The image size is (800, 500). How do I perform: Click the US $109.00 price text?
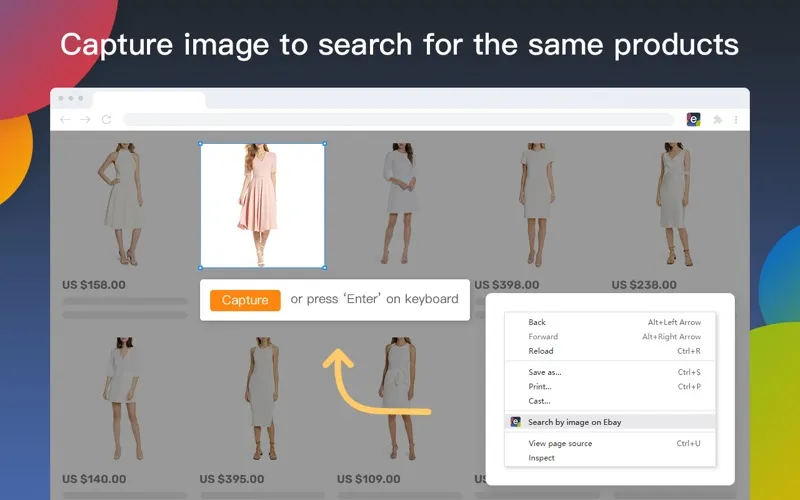(368, 479)
